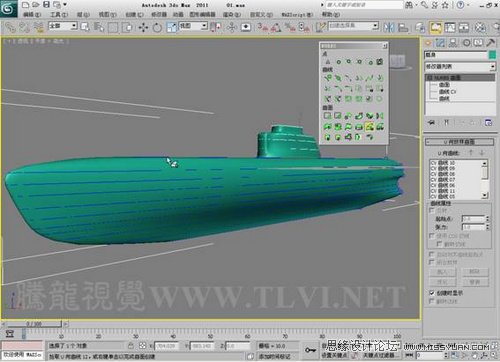Select Create CV Surface in the NURBS toolbox
Screen dimensions: 500x362
[328, 116]
